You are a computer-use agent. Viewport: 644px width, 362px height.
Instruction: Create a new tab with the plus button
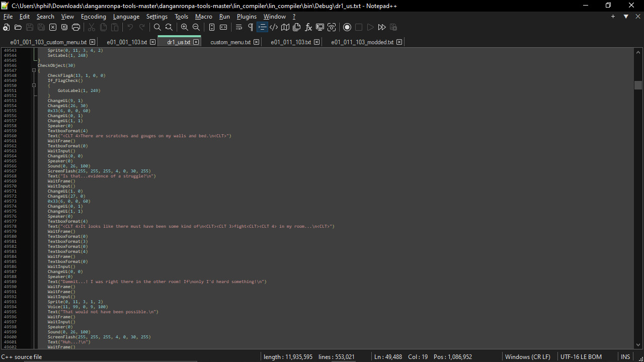[x=613, y=16]
